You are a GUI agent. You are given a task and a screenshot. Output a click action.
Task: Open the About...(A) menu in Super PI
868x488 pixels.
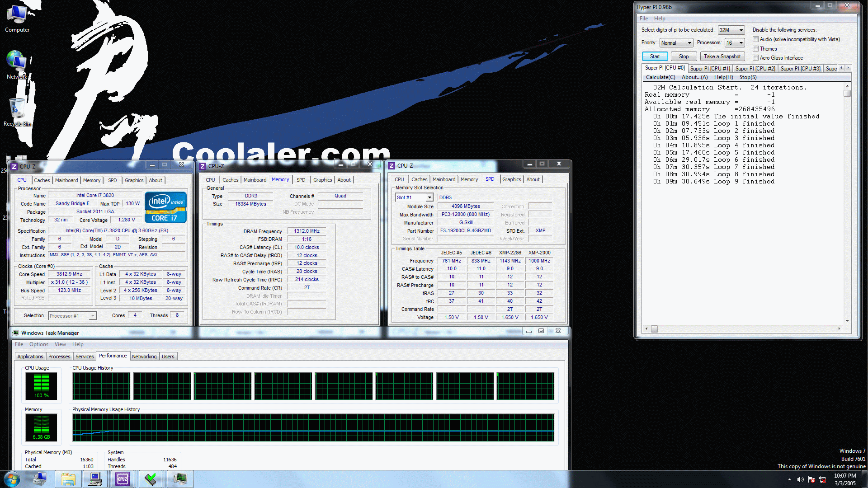pos(694,77)
